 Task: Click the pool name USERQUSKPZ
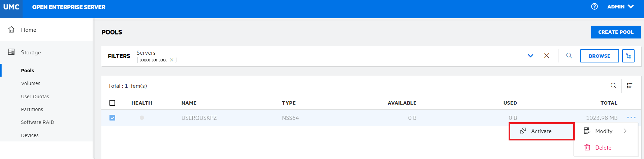[x=199, y=118]
